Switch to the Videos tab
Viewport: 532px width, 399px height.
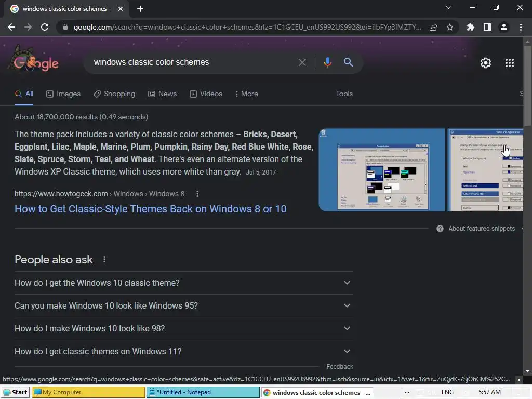[206, 94]
